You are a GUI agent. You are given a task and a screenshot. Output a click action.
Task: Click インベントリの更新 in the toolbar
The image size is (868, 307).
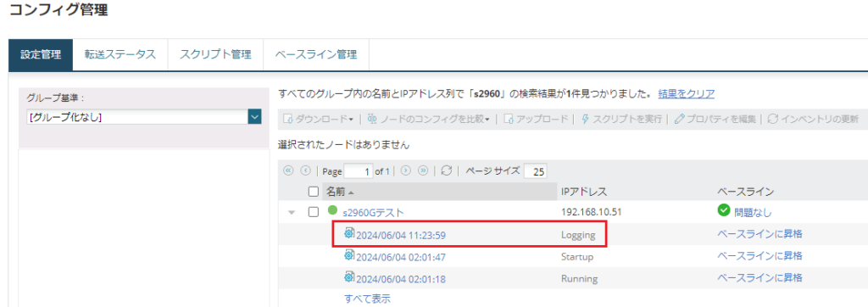point(813,119)
